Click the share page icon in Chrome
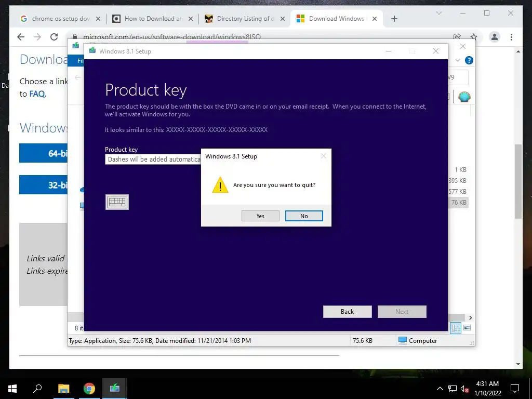Viewport: 532px width, 399px height. 457,37
